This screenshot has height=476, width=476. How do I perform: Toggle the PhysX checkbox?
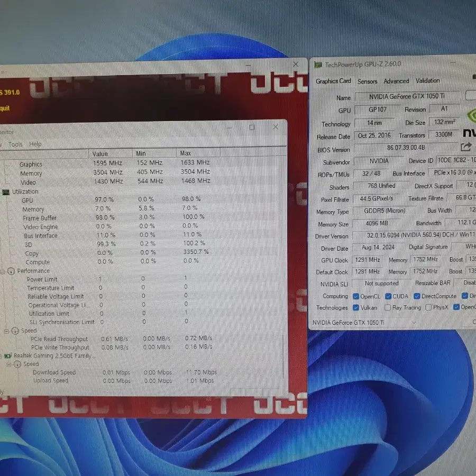(x=428, y=307)
